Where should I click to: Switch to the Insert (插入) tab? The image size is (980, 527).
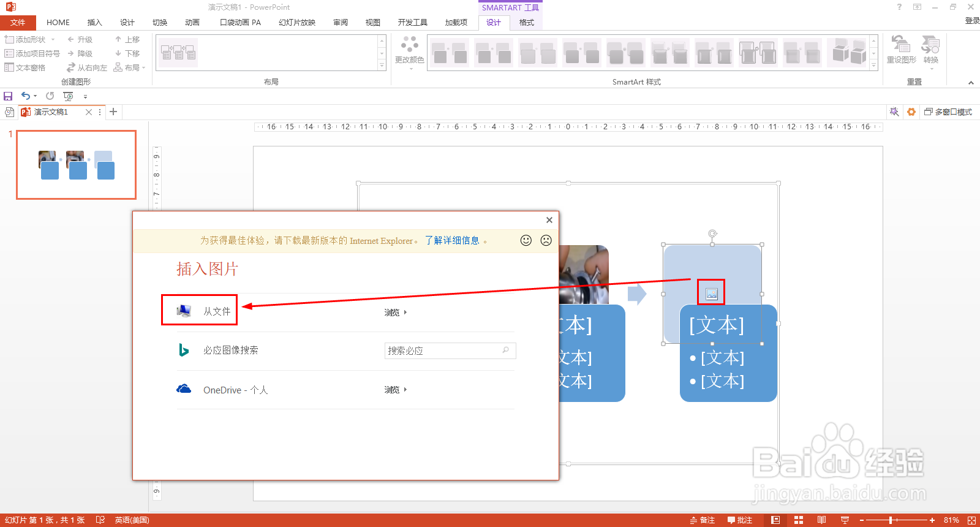pos(94,23)
